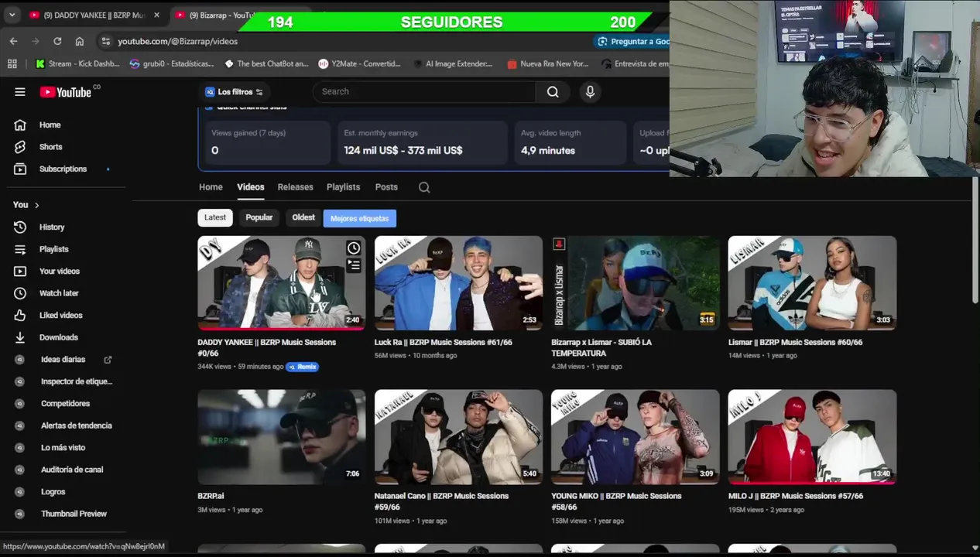Open the YouTube hamburger guide menu
The height and width of the screenshot is (557, 980).
(20, 91)
